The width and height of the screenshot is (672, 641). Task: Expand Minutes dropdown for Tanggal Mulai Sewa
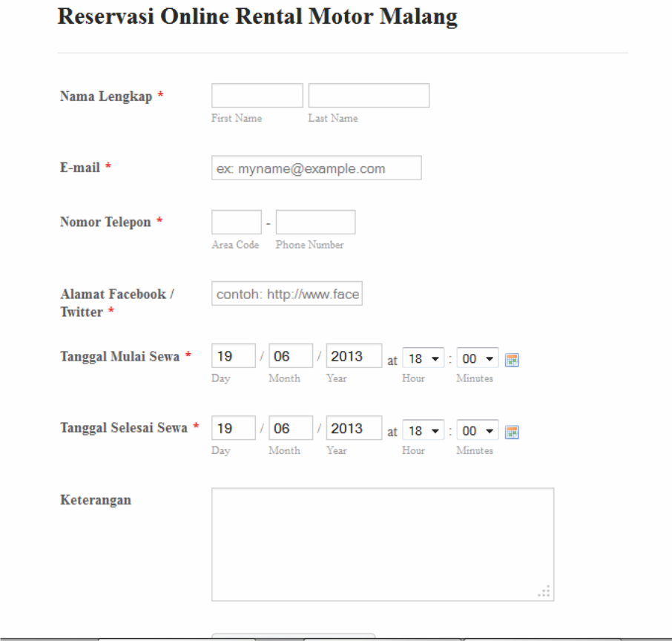[x=478, y=358]
